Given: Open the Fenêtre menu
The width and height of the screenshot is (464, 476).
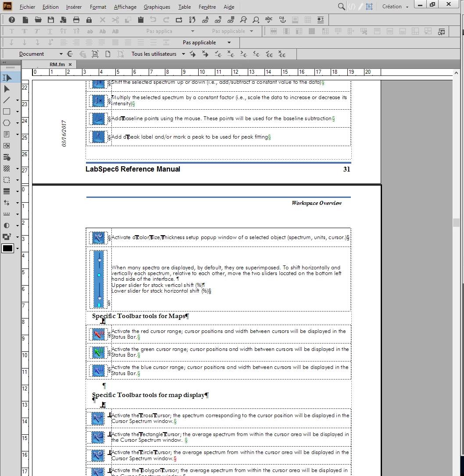Looking at the screenshot, I should [207, 7].
